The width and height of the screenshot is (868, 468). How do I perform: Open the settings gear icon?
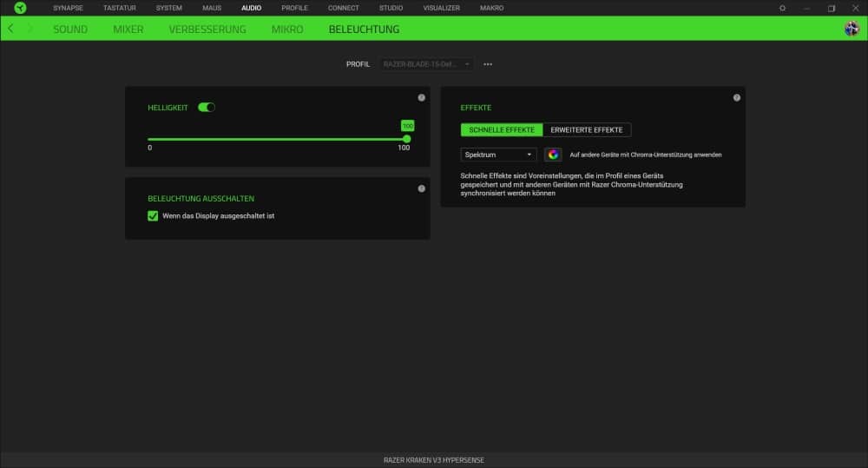(x=782, y=8)
